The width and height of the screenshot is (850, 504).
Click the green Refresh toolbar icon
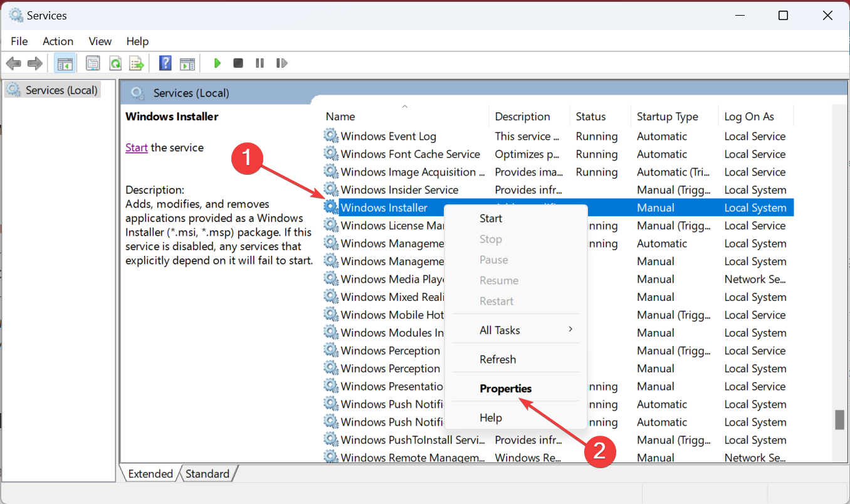pos(115,63)
